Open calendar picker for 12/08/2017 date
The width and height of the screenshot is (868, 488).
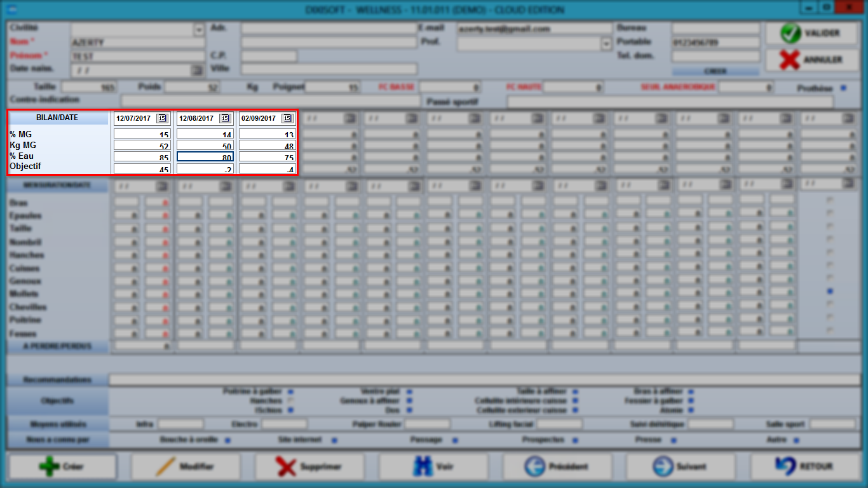pos(224,118)
